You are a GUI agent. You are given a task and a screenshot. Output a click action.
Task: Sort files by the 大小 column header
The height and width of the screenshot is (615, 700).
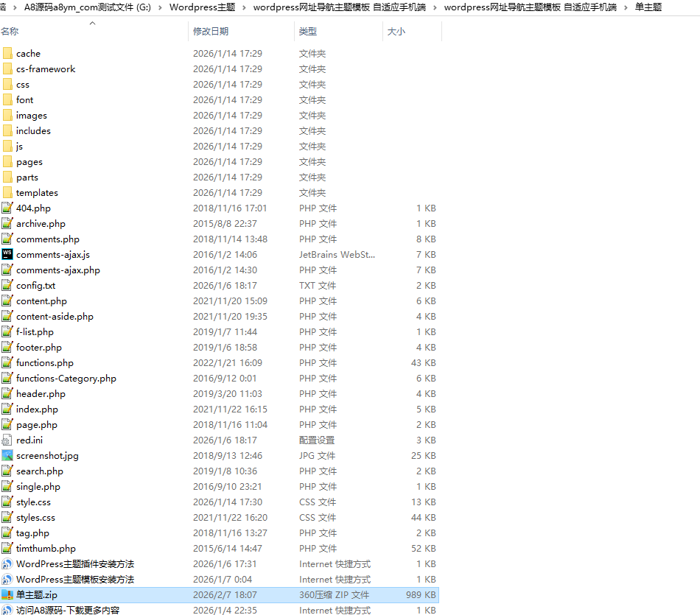tap(396, 32)
